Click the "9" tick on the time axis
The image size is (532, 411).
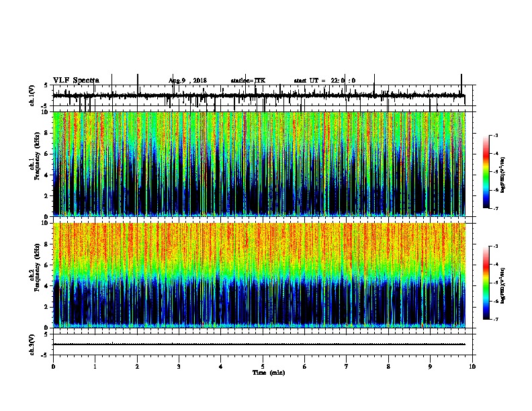tap(430, 367)
